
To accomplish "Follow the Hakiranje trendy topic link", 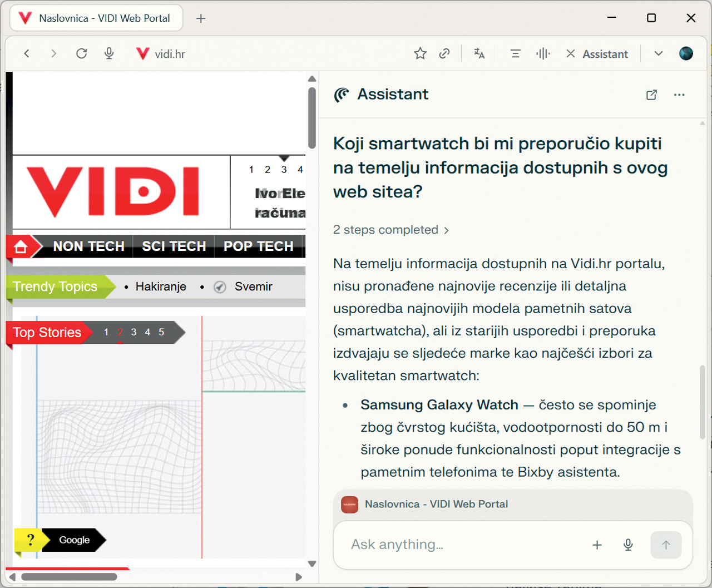I will (x=161, y=286).
